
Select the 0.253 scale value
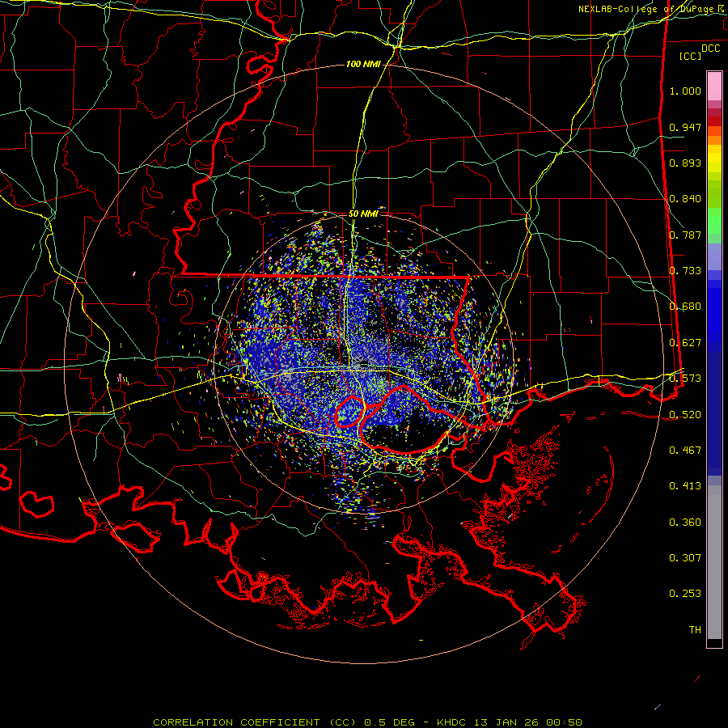(x=685, y=594)
